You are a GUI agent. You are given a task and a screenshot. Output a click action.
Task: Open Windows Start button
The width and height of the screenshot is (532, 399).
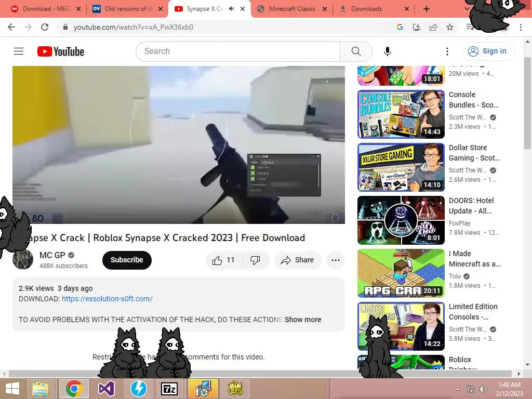12,389
